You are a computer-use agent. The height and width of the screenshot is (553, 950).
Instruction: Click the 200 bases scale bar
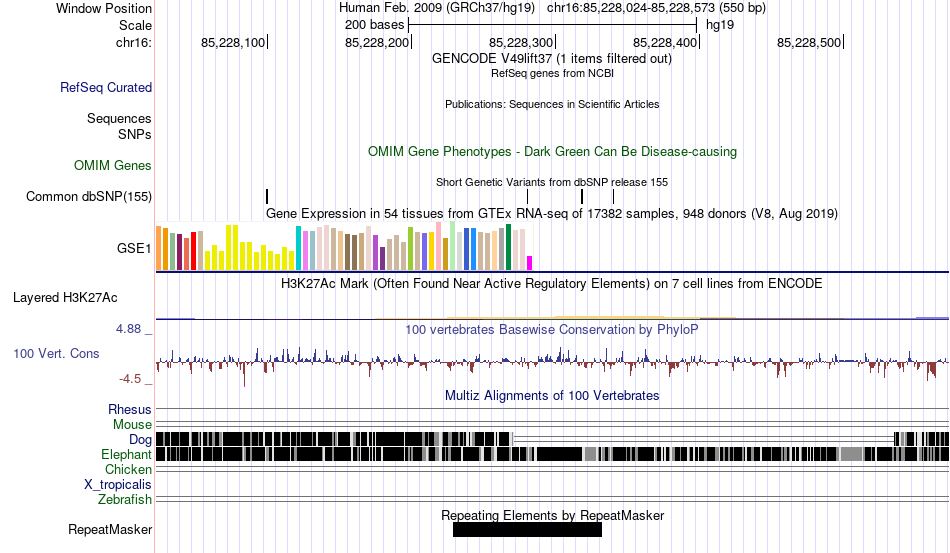click(x=553, y=25)
